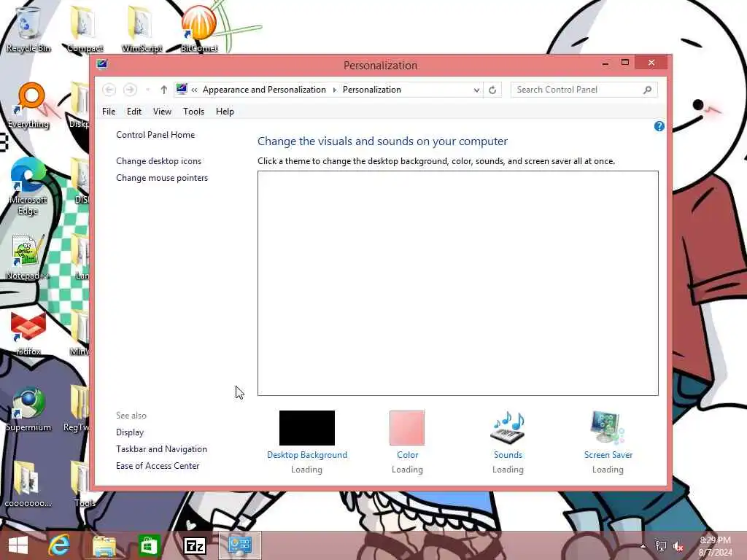
Task: Open Microsoft Edge desktop shortcut
Action: pos(28,186)
